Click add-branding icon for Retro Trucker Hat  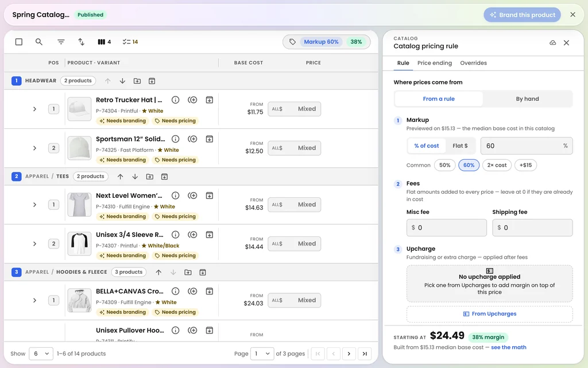[192, 100]
